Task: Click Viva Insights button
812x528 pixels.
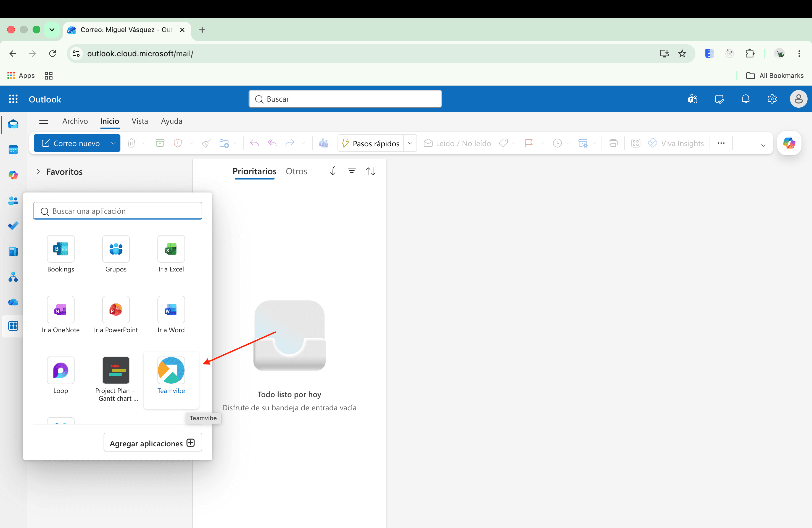Action: [x=676, y=143]
